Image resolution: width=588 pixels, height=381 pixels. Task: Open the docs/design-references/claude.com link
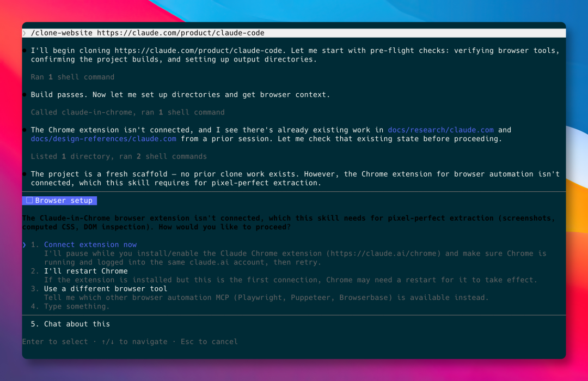point(103,139)
